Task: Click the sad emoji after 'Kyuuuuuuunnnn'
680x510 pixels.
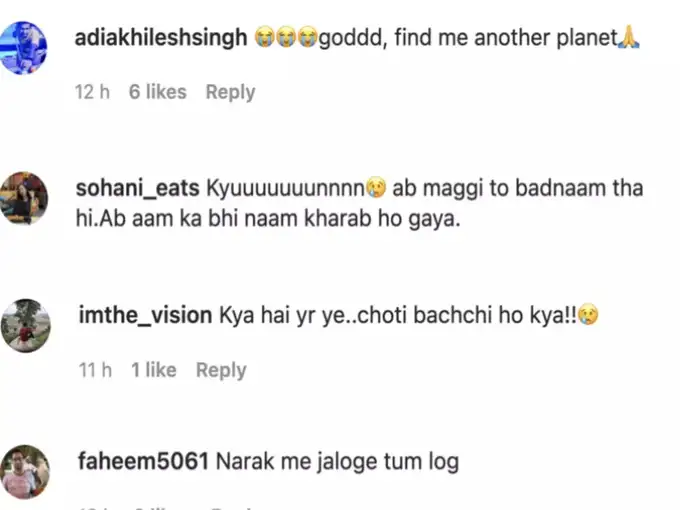Action: point(376,188)
